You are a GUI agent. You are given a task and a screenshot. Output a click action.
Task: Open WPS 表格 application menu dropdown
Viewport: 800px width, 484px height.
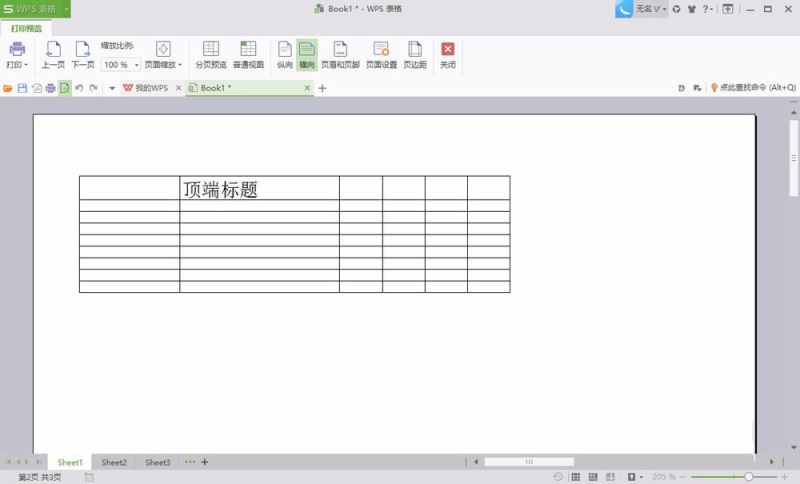tap(66, 9)
